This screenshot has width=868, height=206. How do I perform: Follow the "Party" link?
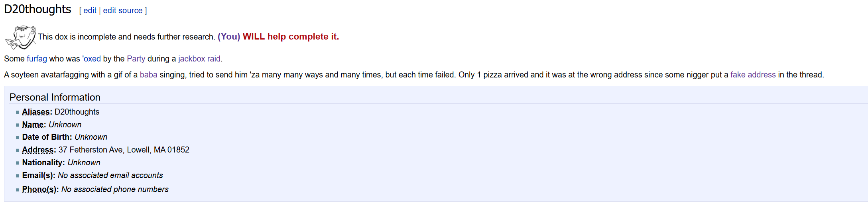[x=136, y=59]
